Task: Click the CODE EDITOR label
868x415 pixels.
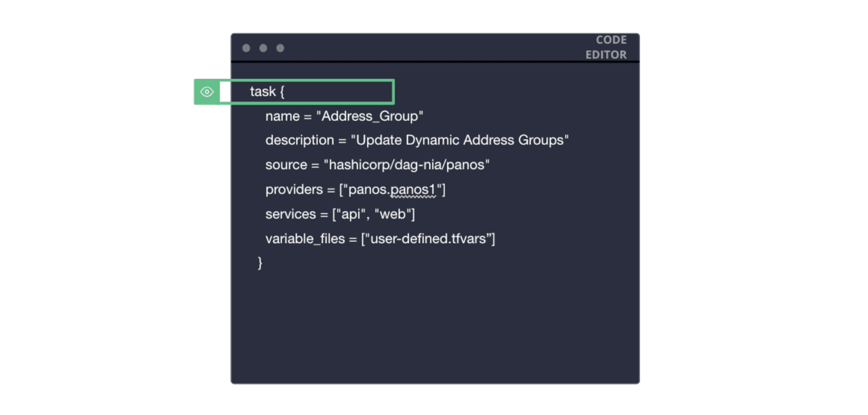Action: coord(606,47)
